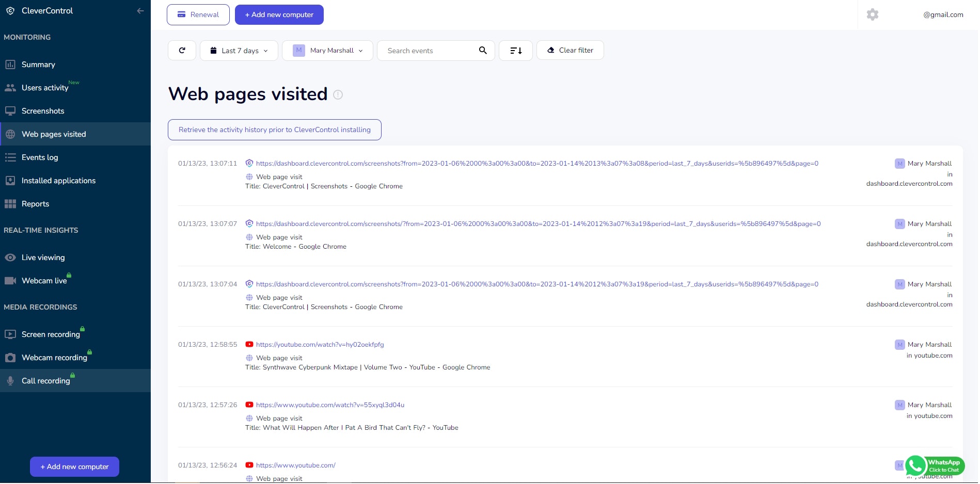Click CleverControl favicon on 13:07:07 entry
This screenshot has height=484, width=980.
(249, 224)
